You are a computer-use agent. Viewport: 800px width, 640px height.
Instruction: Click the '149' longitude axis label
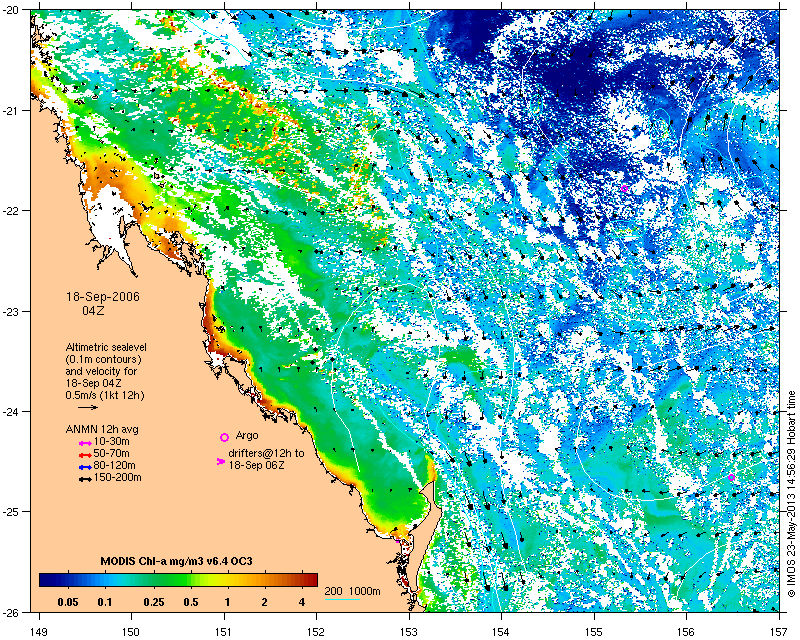pos(39,632)
